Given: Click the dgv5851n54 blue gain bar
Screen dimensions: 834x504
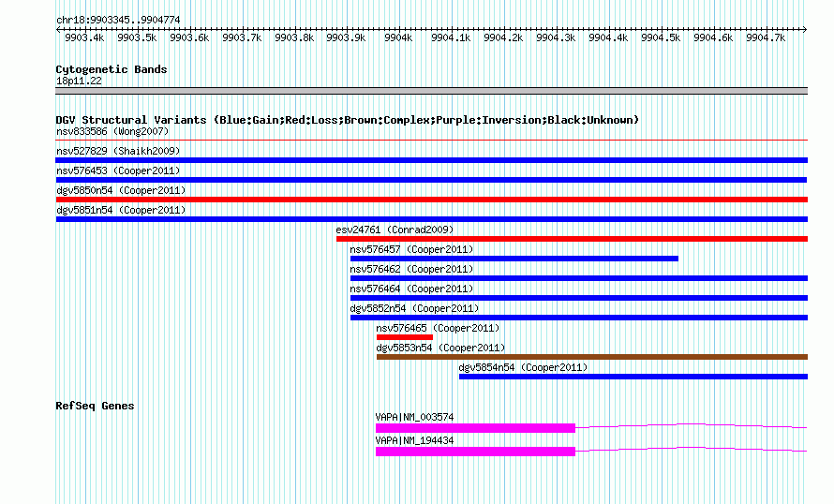Looking at the screenshot, I should [x=431, y=219].
